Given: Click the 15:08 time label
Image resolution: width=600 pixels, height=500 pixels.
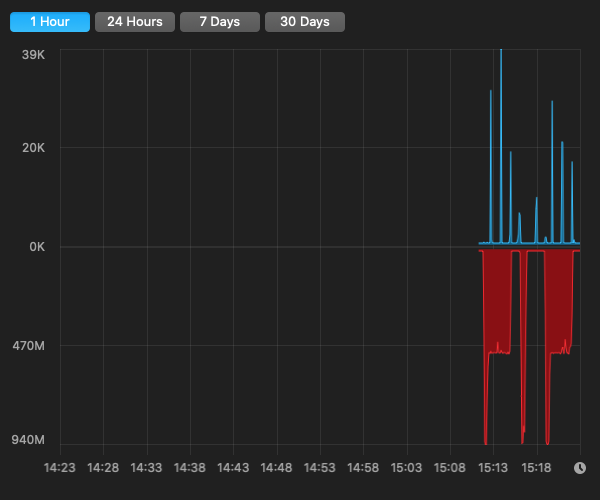Looking at the screenshot, I should [450, 467].
